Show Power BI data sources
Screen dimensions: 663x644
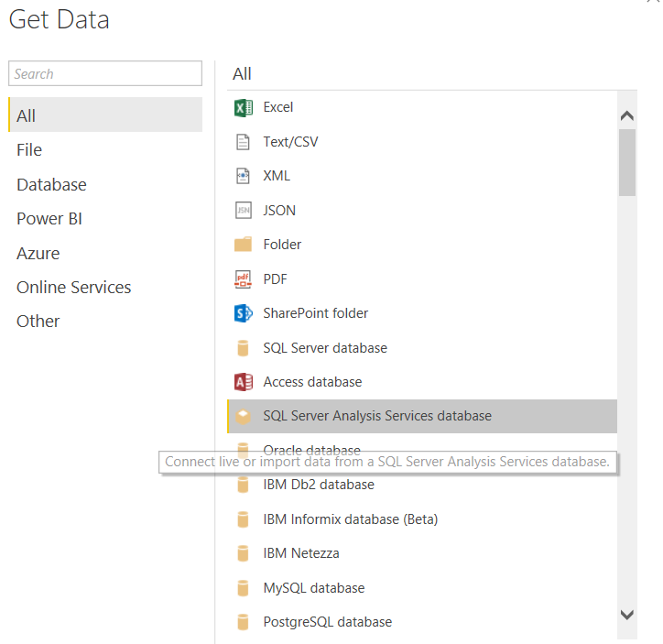(105, 219)
